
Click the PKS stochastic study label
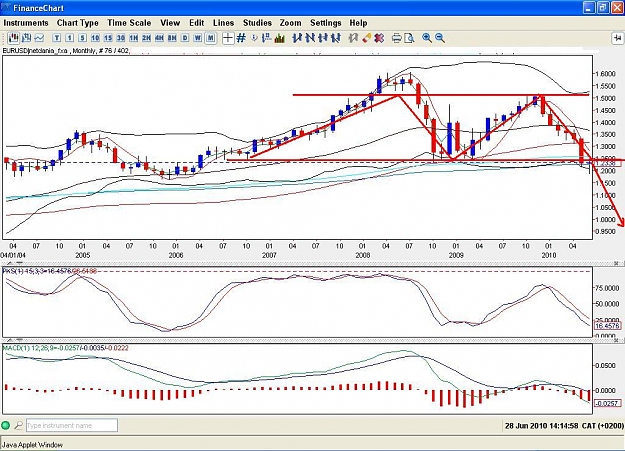tap(50, 271)
